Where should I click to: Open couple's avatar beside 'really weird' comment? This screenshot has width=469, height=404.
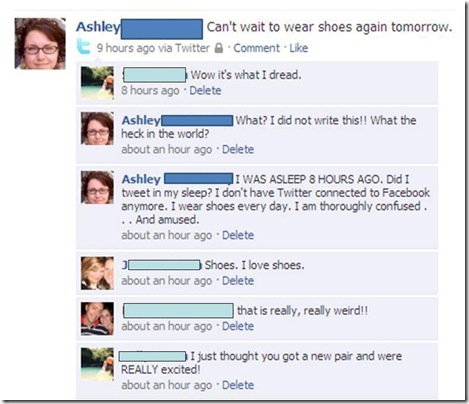coord(97,318)
